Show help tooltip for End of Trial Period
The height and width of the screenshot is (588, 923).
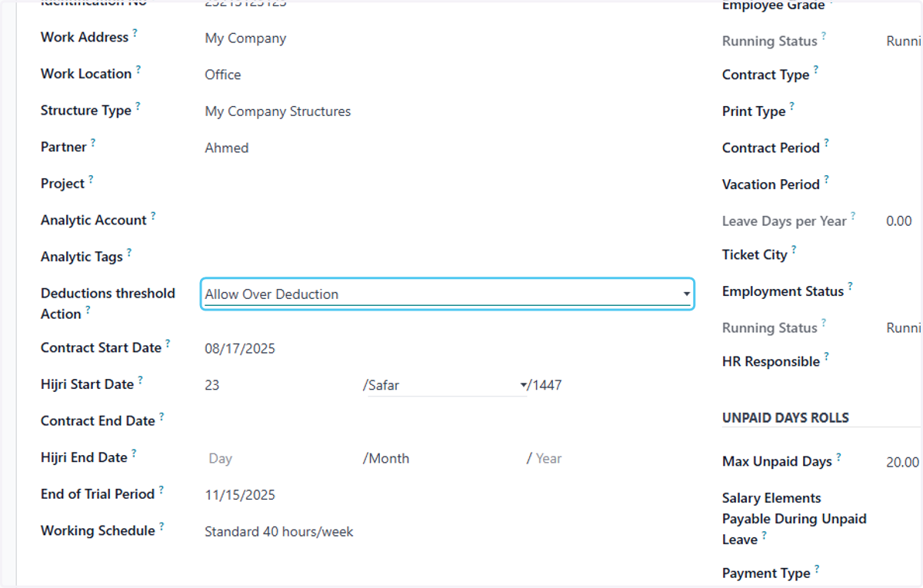pos(162,490)
